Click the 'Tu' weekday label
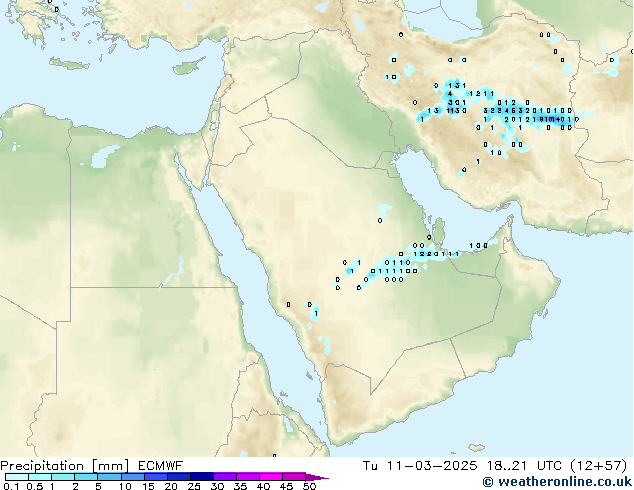 pos(370,466)
